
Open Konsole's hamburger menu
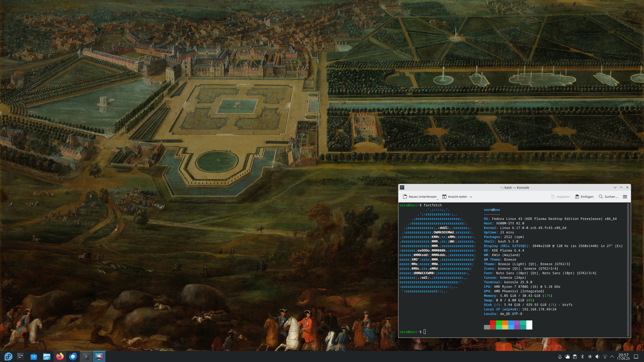coord(625,197)
